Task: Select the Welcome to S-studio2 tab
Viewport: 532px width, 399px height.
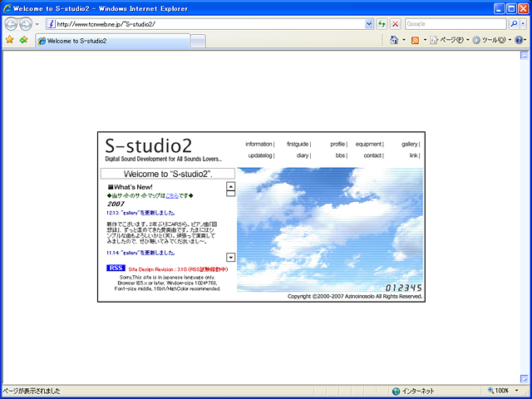Action: pyautogui.click(x=112, y=41)
